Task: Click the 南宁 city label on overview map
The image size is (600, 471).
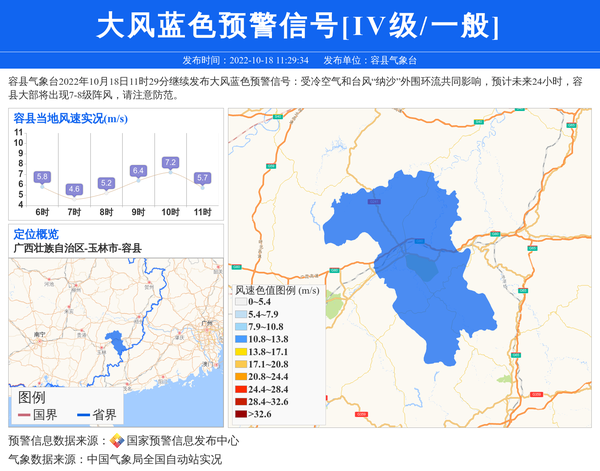Action: tap(39, 334)
